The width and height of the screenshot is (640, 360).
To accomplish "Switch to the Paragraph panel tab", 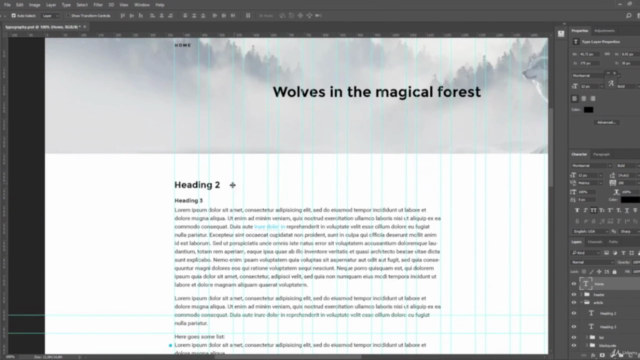I will coord(601,154).
